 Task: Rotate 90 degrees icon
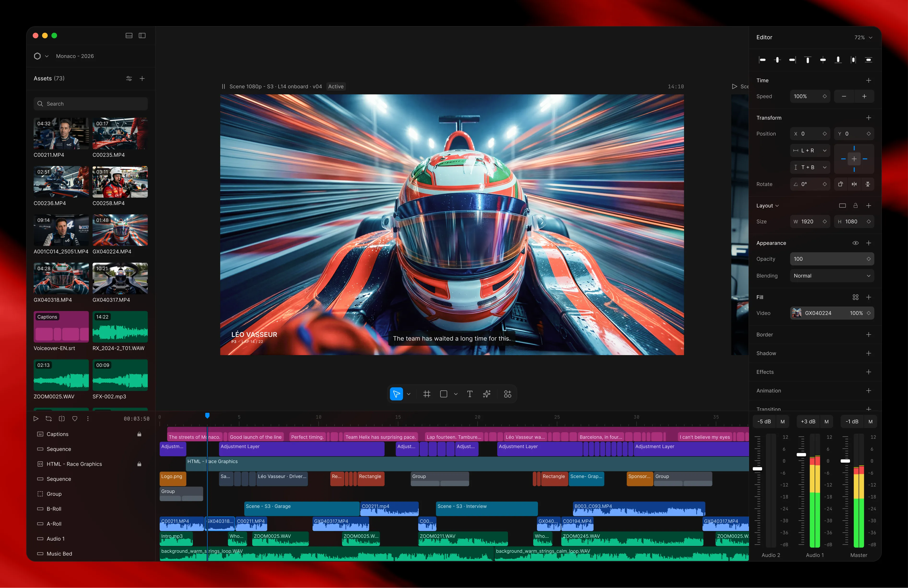tap(840, 184)
